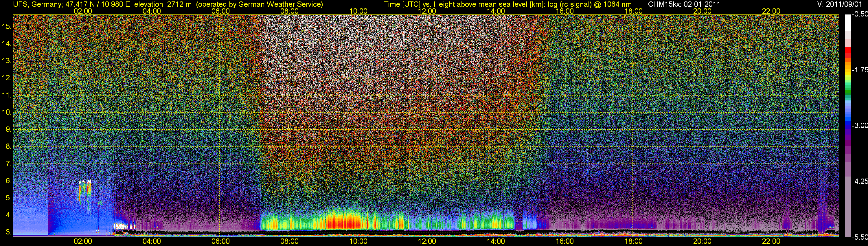This screenshot has height=246, width=868.
Task: Click the '-0.50' color scale value
Action: pos(860,14)
